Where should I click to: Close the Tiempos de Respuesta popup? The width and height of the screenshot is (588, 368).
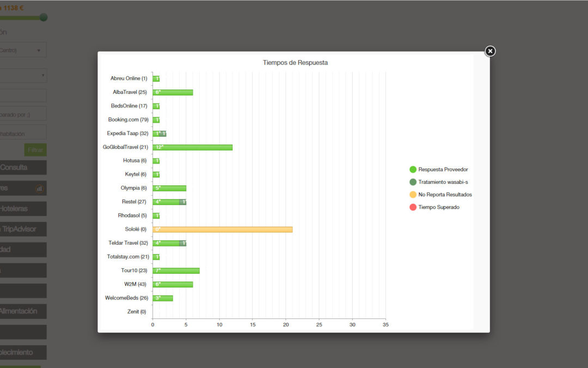(x=490, y=51)
